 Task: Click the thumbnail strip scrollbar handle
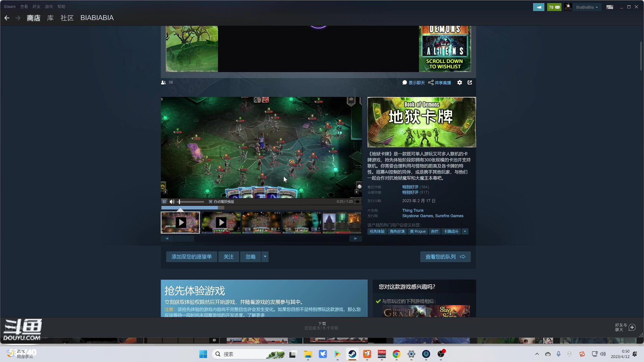click(184, 239)
